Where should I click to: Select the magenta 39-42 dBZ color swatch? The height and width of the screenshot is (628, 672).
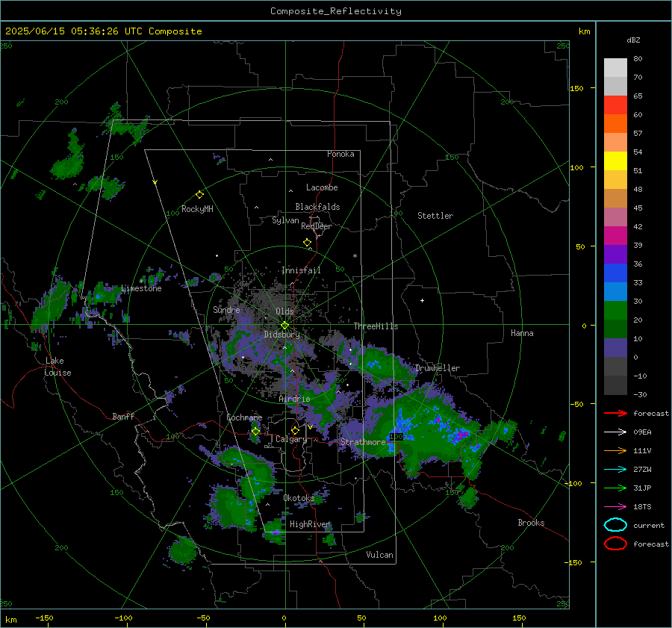pos(615,236)
